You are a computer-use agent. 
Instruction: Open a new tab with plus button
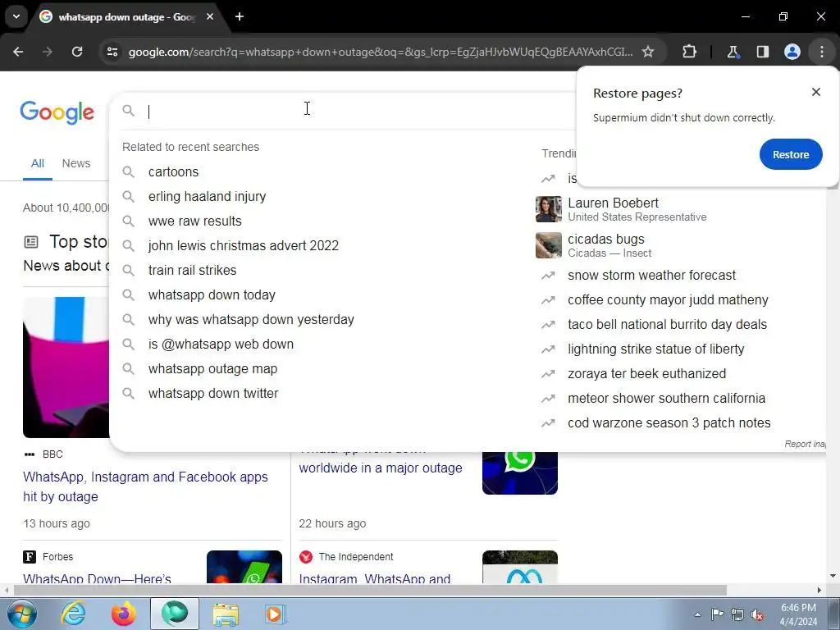point(240,16)
